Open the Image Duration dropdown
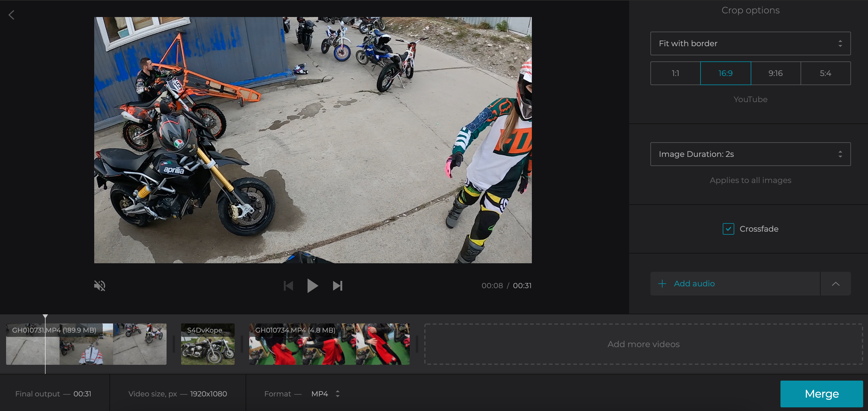 click(x=750, y=154)
